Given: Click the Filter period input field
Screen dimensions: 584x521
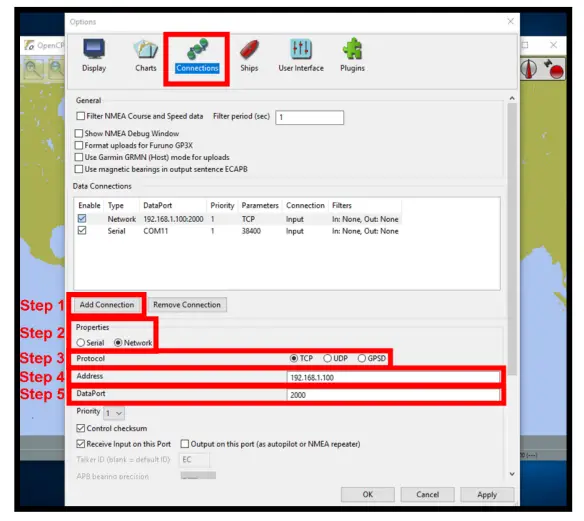Looking at the screenshot, I should pyautogui.click(x=310, y=117).
